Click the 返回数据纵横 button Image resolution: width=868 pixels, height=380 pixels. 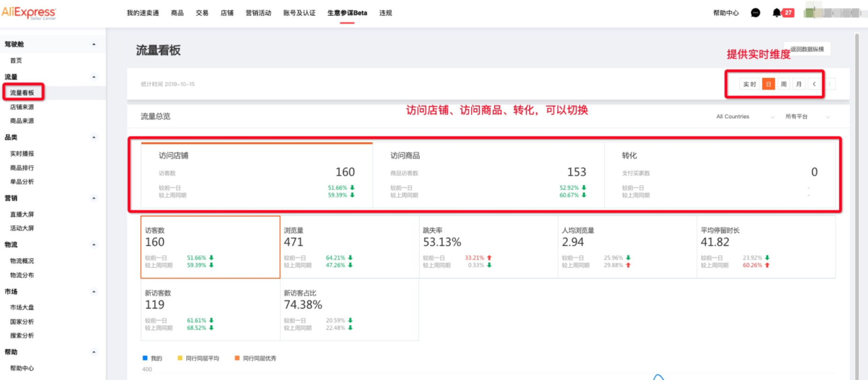pos(807,49)
